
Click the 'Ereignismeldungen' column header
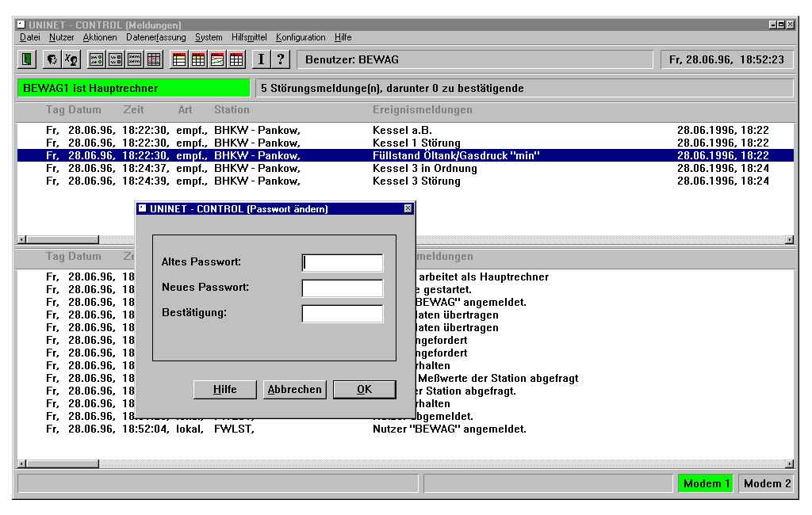click(422, 109)
